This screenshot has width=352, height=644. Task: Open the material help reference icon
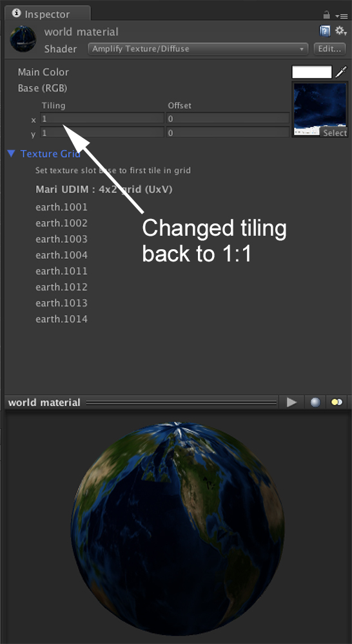point(325,31)
